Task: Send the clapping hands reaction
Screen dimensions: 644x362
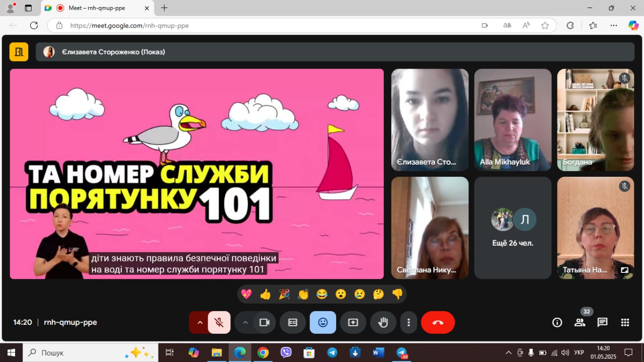Action: coord(303,294)
